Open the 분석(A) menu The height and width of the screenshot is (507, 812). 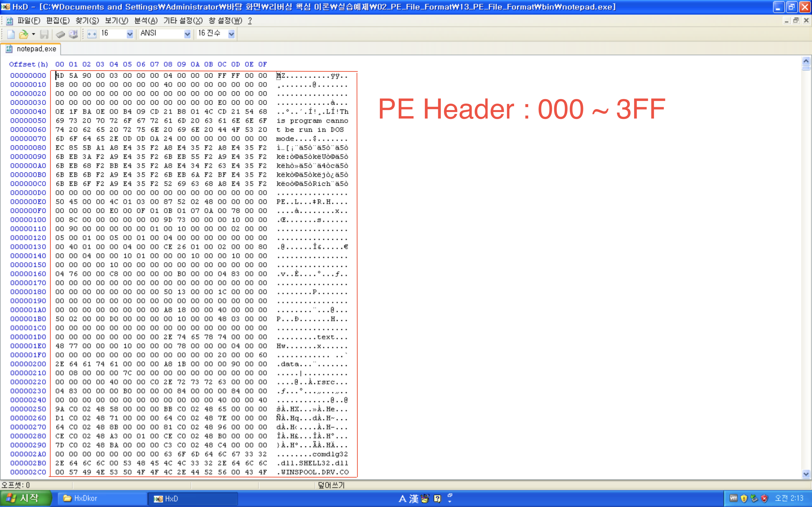(146, 21)
